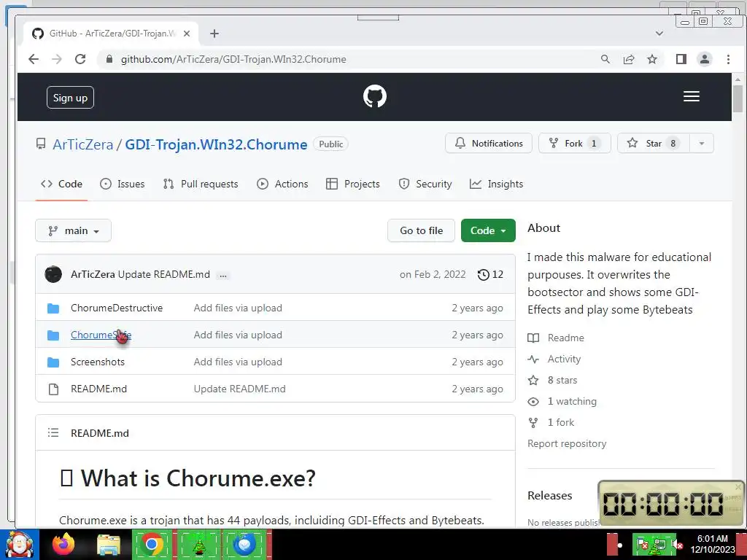Open the Santa start button on taskbar
The width and height of the screenshot is (747, 560).
click(x=20, y=544)
